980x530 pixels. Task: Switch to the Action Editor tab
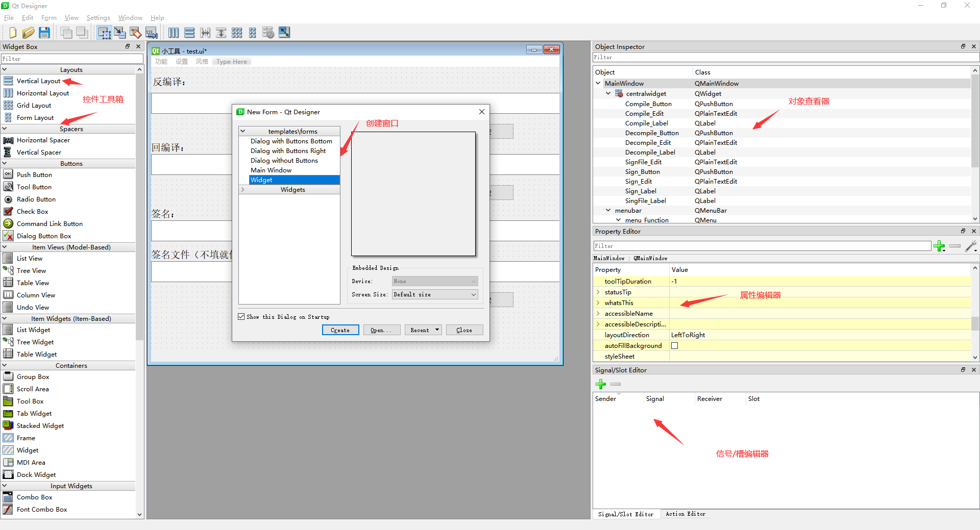pyautogui.click(x=685, y=514)
